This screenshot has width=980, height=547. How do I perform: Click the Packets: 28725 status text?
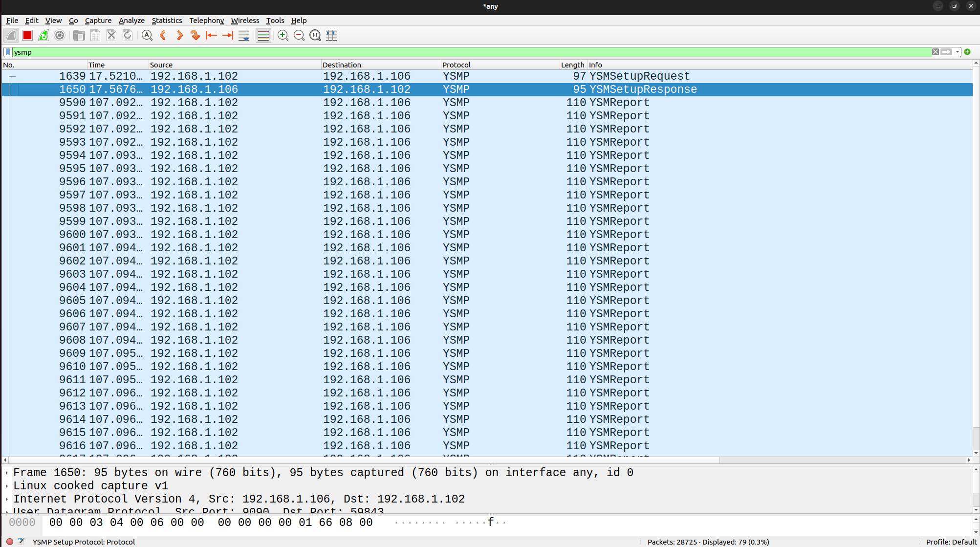pos(708,542)
